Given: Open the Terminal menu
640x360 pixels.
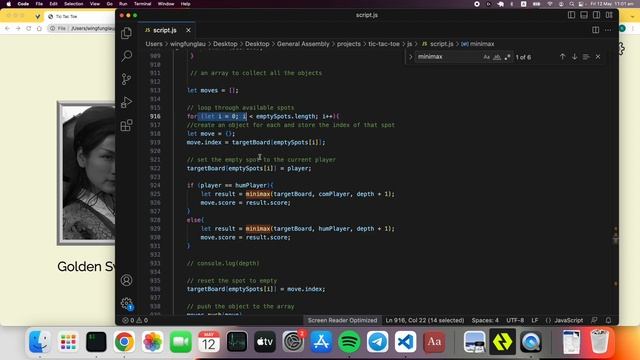Looking at the screenshot, I should pos(142,4).
